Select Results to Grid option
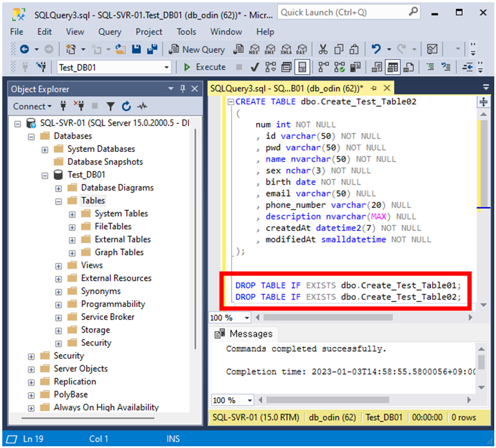 [393, 67]
